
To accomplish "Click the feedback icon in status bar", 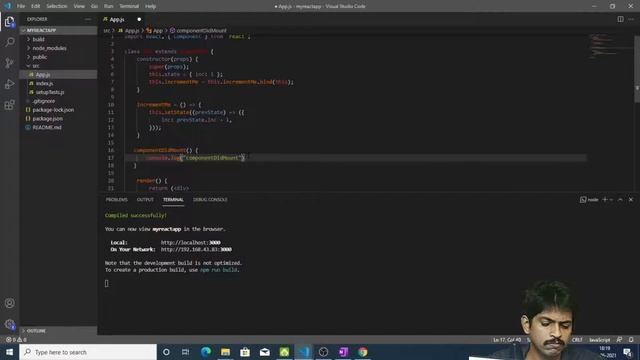I will point(619,340).
